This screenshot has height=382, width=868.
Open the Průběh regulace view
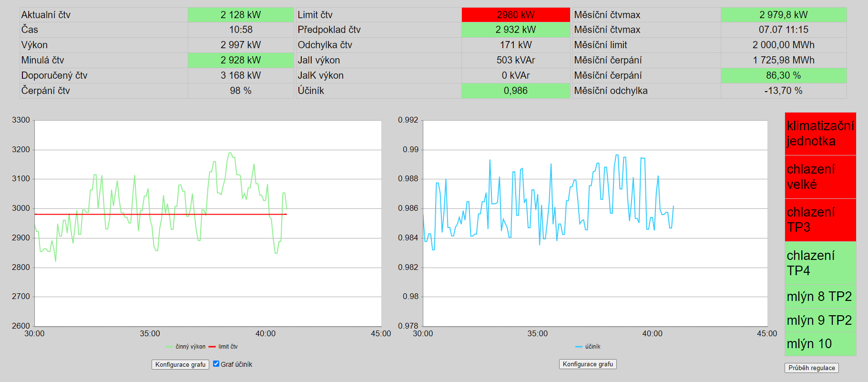tap(811, 368)
